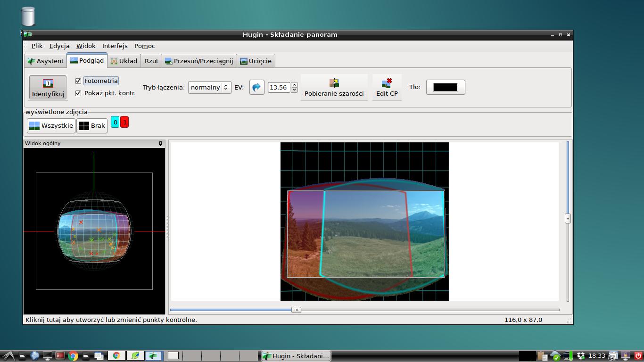Increase EV value with up stepper
This screenshot has height=362, width=644.
tap(295, 85)
